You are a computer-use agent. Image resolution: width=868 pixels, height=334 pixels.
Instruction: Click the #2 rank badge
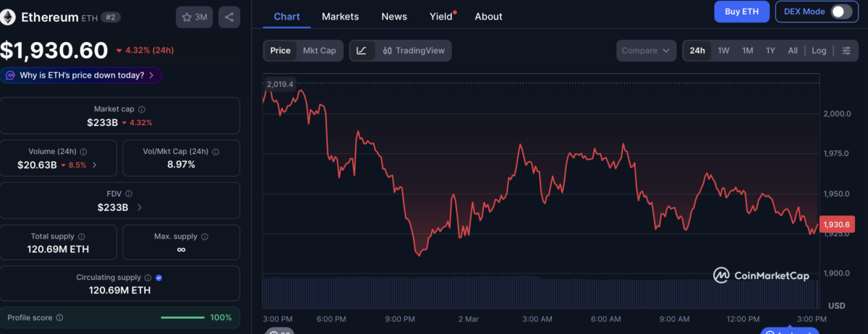[x=110, y=17]
